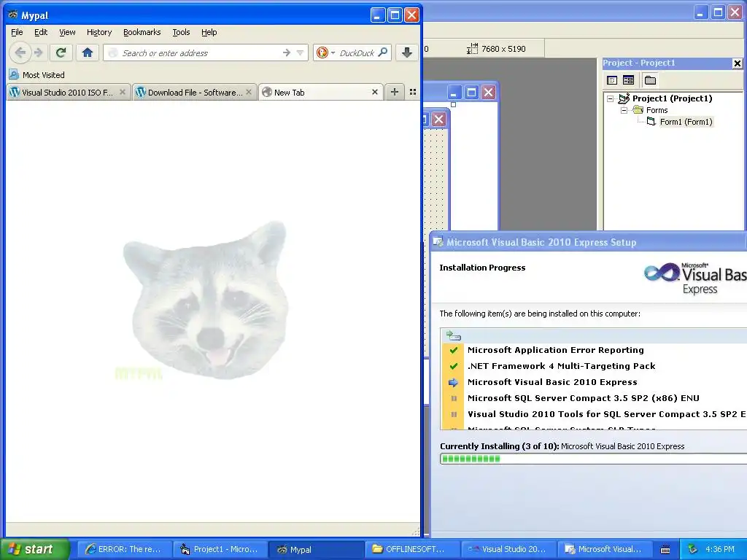Toggle Folders icon in Project panel

(x=650, y=80)
